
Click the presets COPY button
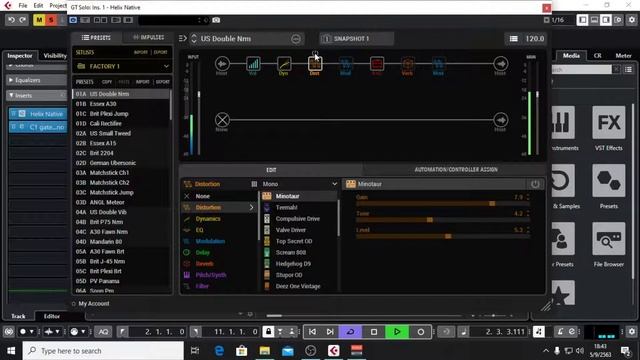107,82
